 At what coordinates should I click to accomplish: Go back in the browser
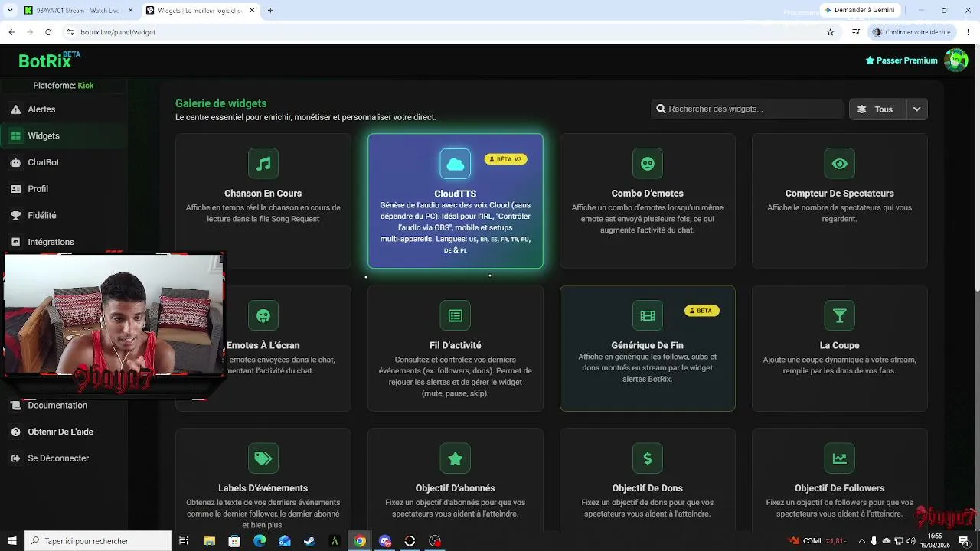pos(11,32)
